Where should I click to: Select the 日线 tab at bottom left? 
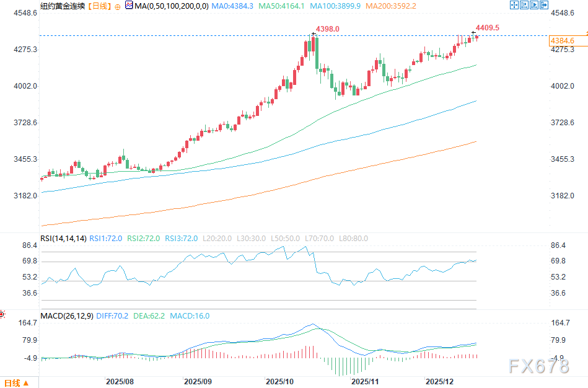tap(12, 382)
